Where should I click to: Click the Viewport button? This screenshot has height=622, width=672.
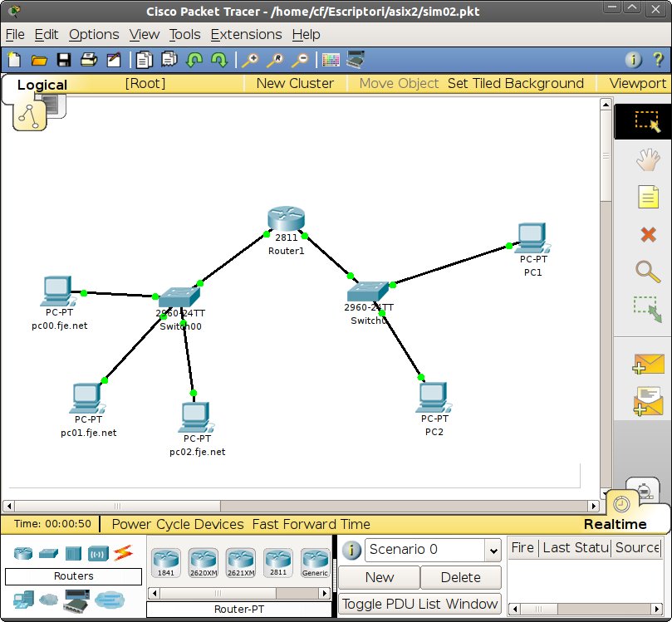[638, 83]
